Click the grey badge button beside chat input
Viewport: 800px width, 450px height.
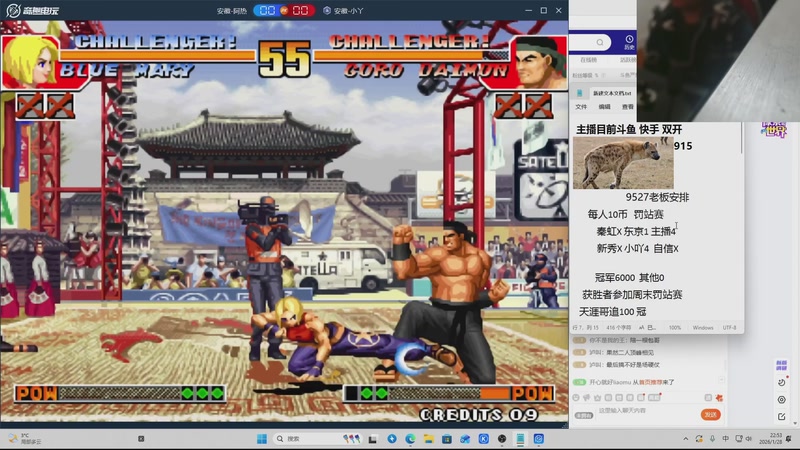[584, 415]
